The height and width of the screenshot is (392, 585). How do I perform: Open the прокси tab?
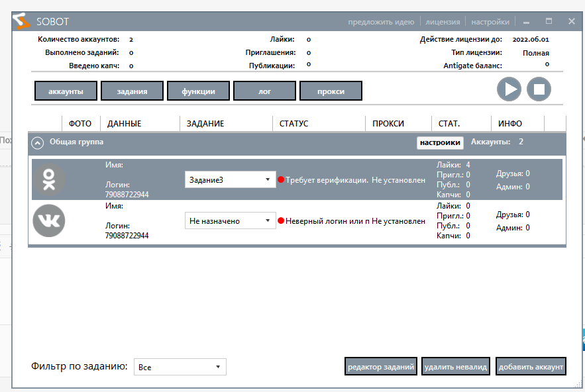tap(331, 91)
